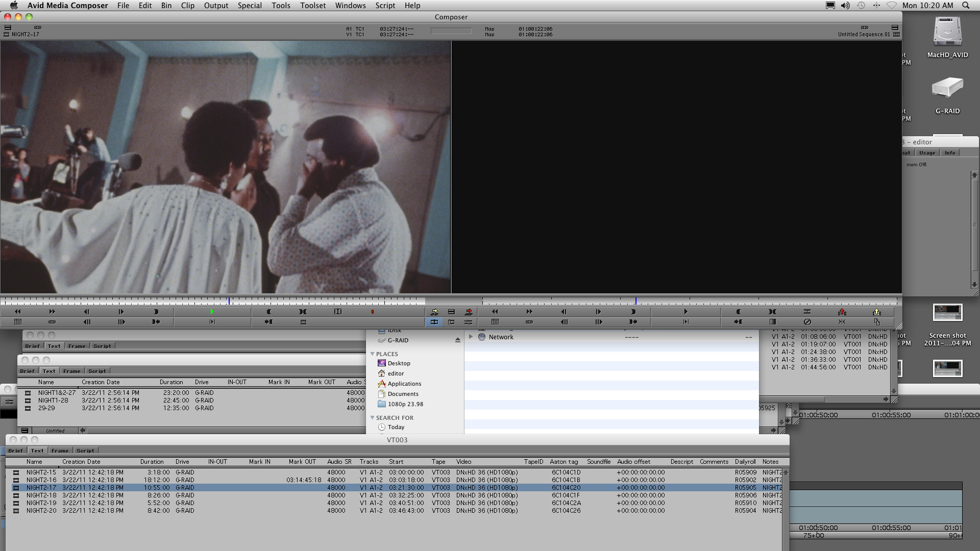Screen dimensions: 980x551
Task: Expand the Network disclosure triangle
Action: click(471, 337)
